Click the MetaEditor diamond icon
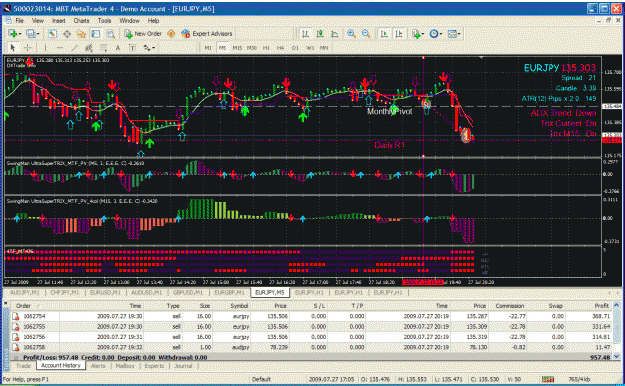Image resolution: width=625 pixels, height=386 pixels. coord(171,34)
